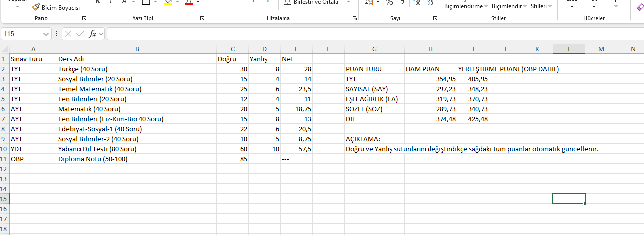Select the 'Yanlış' column header cell
This screenshot has height=235, width=644.
264,59
